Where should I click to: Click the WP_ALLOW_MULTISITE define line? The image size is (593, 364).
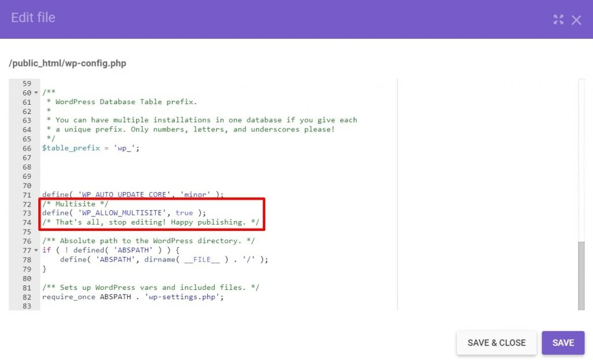coord(124,213)
